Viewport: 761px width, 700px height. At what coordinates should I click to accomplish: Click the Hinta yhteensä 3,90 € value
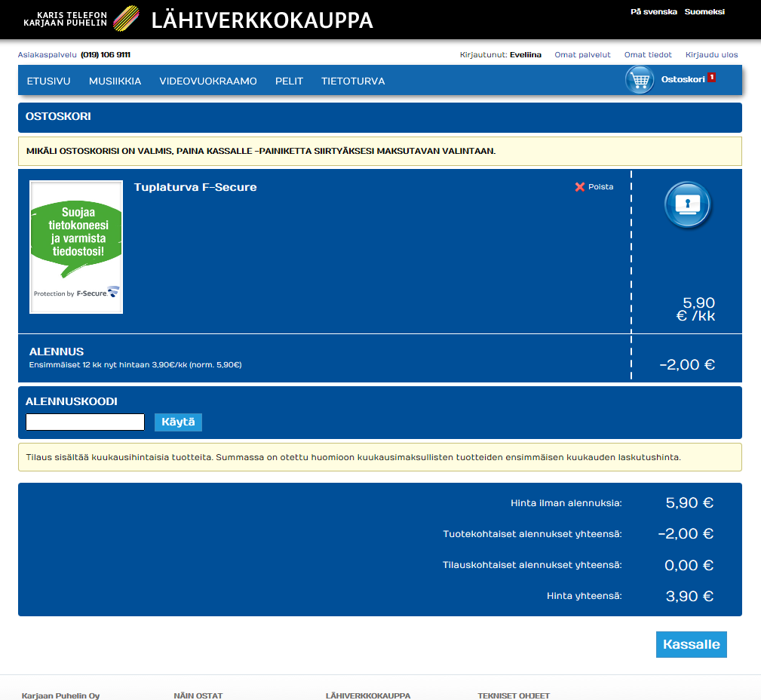[689, 596]
